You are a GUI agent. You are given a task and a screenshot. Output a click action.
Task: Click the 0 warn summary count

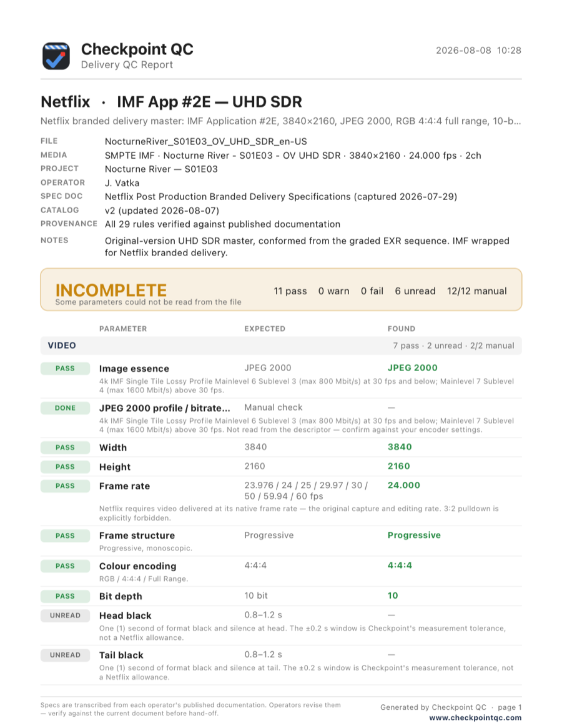333,291
